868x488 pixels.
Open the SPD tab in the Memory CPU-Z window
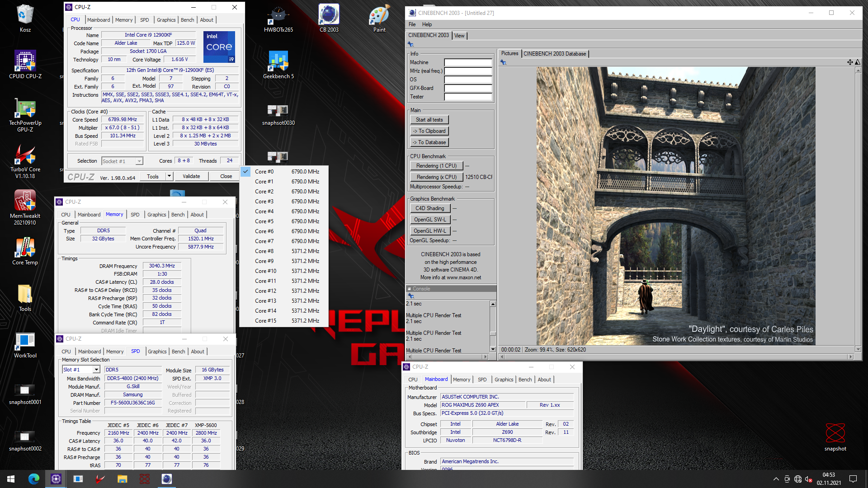[135, 215]
